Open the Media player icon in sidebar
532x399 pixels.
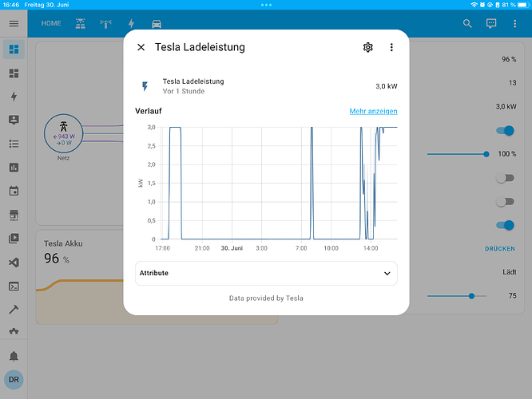click(x=14, y=239)
